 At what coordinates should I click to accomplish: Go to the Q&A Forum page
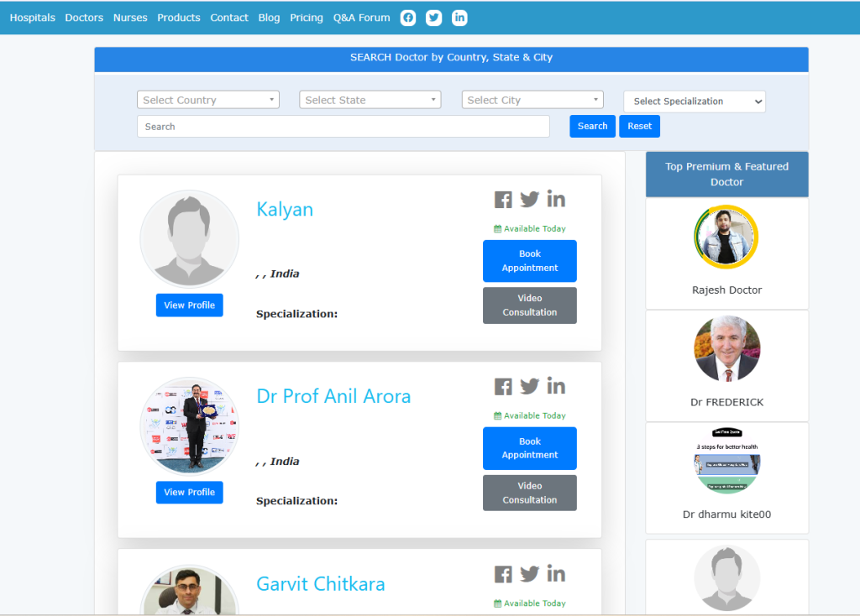[x=361, y=18]
